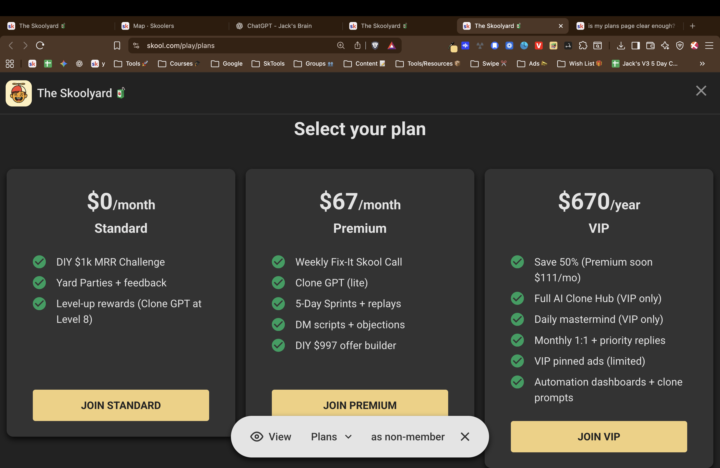Expand the Plans dropdown in preview bar

tap(332, 437)
